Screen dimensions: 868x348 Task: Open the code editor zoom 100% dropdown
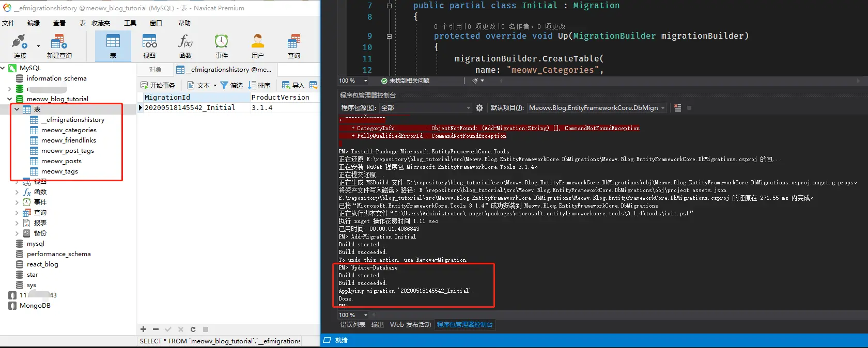[366, 81]
